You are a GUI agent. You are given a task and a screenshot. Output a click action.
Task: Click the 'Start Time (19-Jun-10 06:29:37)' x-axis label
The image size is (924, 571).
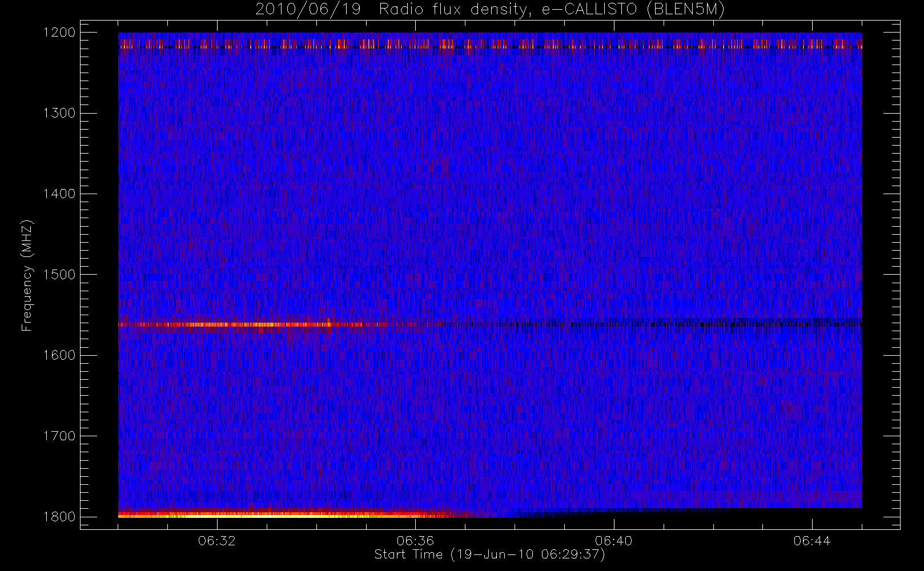coord(489,554)
